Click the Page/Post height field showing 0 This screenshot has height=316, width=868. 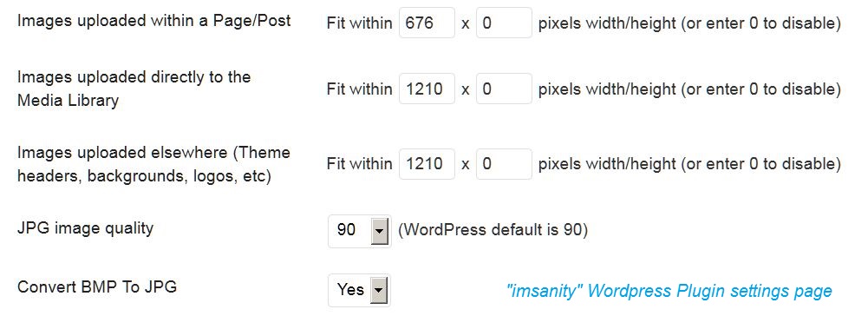pyautogui.click(x=504, y=23)
